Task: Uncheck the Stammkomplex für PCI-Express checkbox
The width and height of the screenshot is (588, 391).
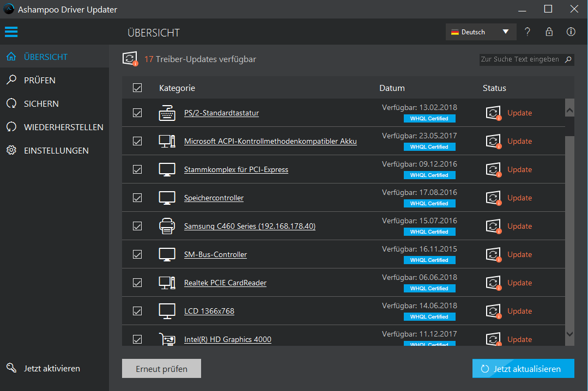Action: 137,169
